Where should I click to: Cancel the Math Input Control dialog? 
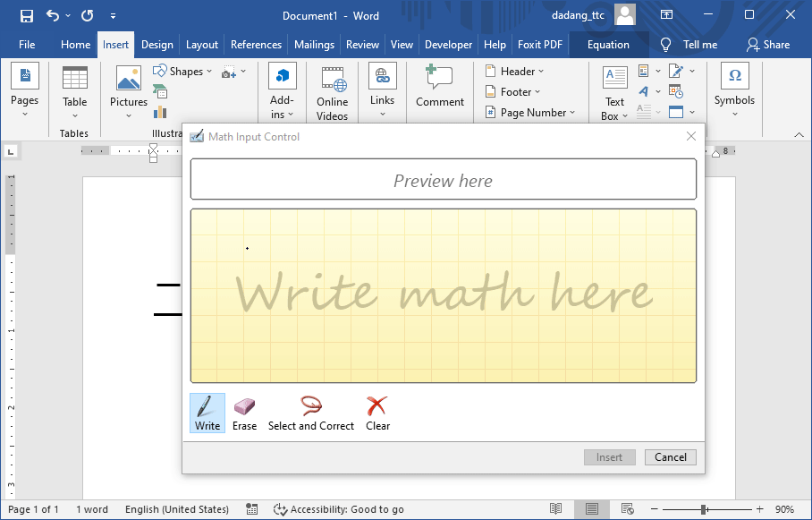point(670,456)
